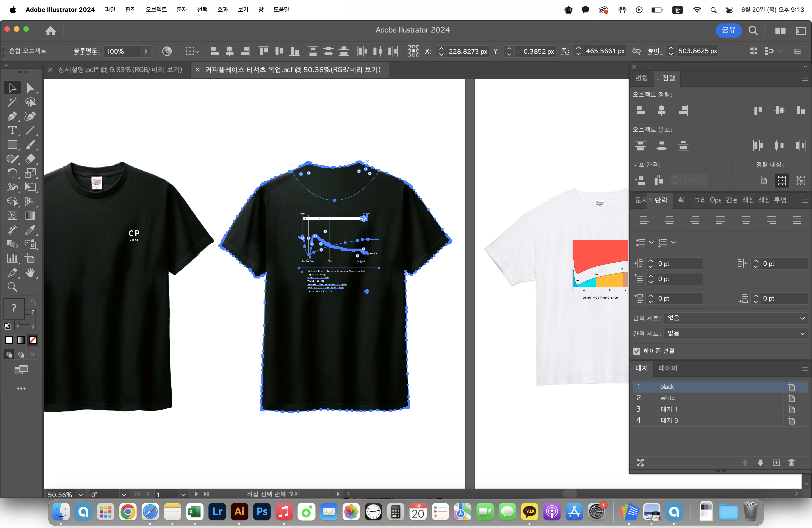The image size is (812, 528).
Task: Go to the next artboard
Action: pyautogui.click(x=196, y=494)
